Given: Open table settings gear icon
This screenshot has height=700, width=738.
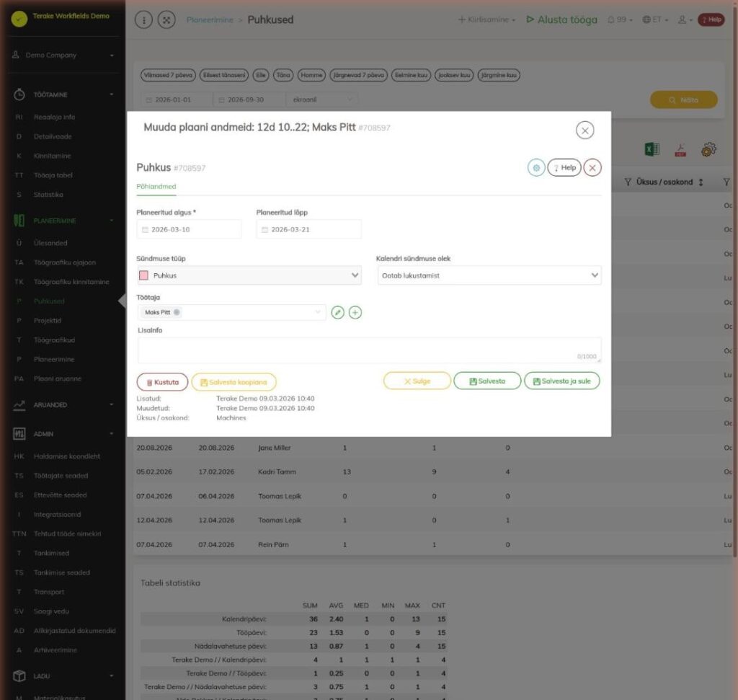Looking at the screenshot, I should (708, 150).
